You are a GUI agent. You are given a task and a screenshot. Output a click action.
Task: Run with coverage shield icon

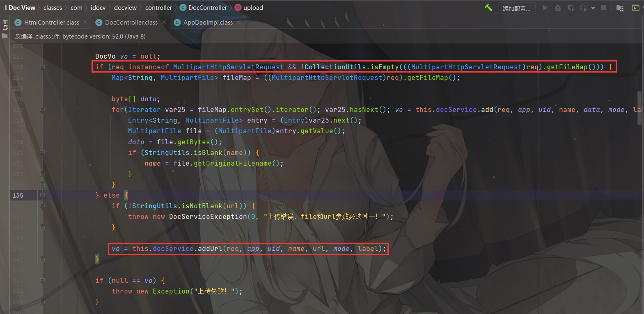[571, 8]
